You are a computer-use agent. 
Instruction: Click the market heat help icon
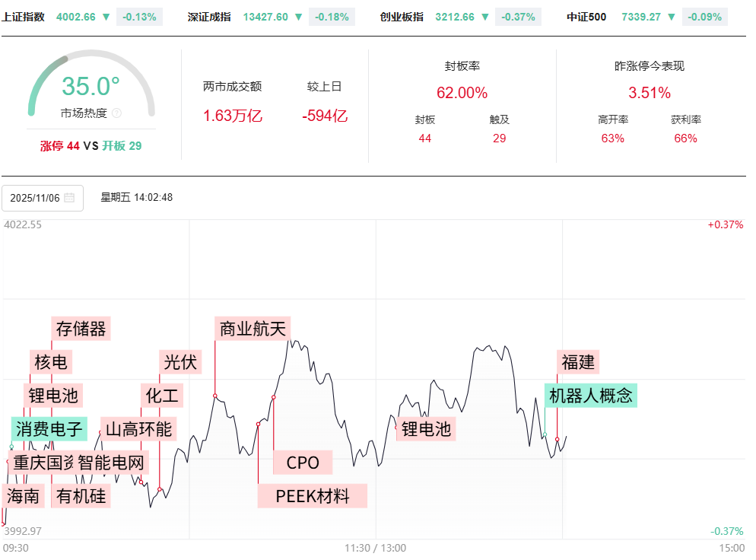click(116, 113)
